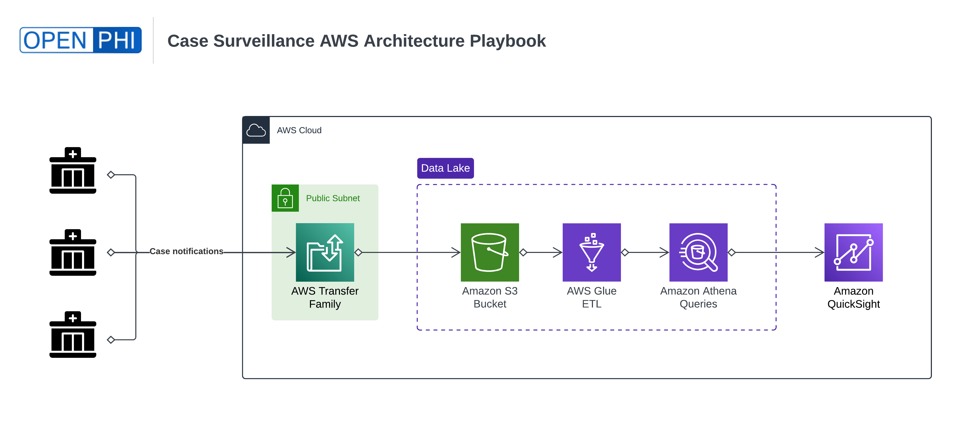Click the AWS Glue ETL caption
The width and height of the screenshot is (980, 437).
592,297
